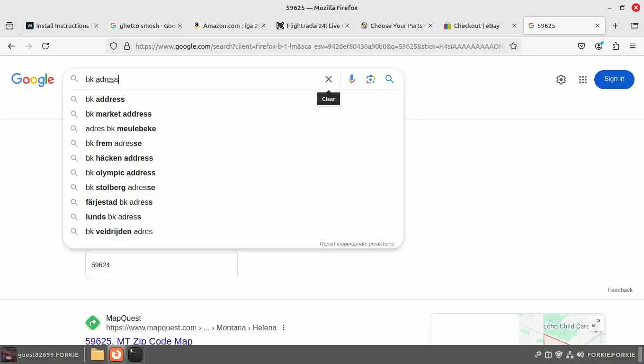
Task: Open the MapQuest result options dots
Action: tap(284, 328)
